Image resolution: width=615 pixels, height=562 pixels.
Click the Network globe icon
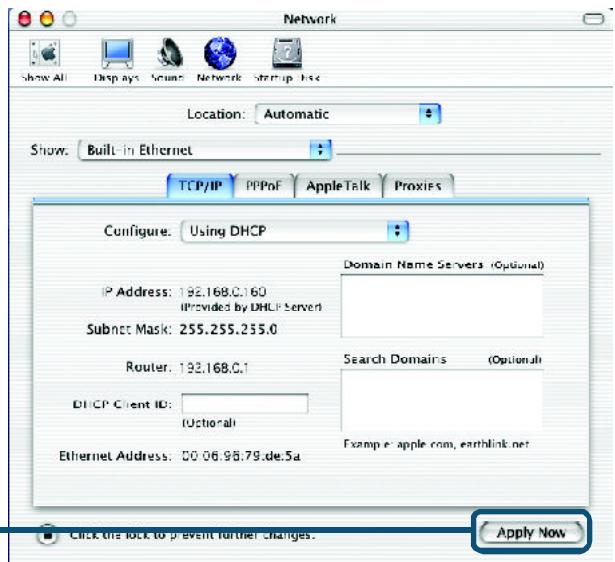[x=219, y=60]
